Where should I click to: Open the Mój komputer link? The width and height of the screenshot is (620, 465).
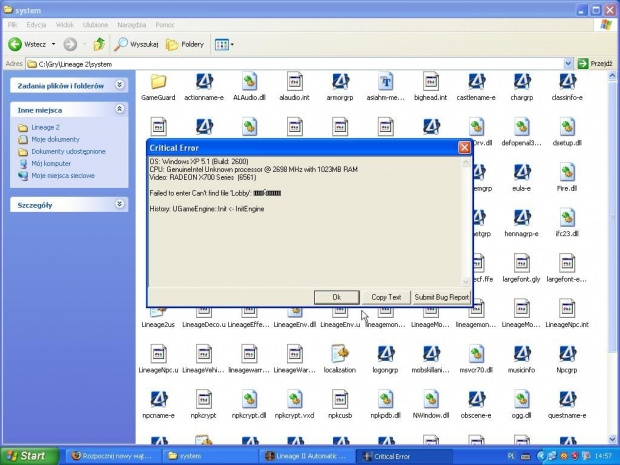51,163
